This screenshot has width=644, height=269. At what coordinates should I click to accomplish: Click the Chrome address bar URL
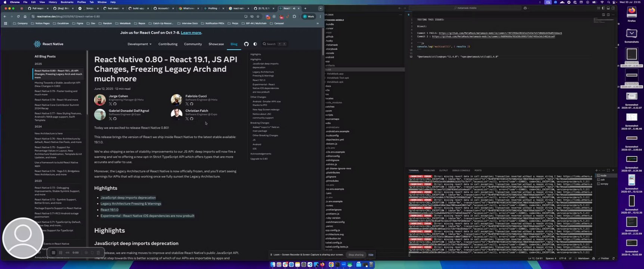click(68, 16)
